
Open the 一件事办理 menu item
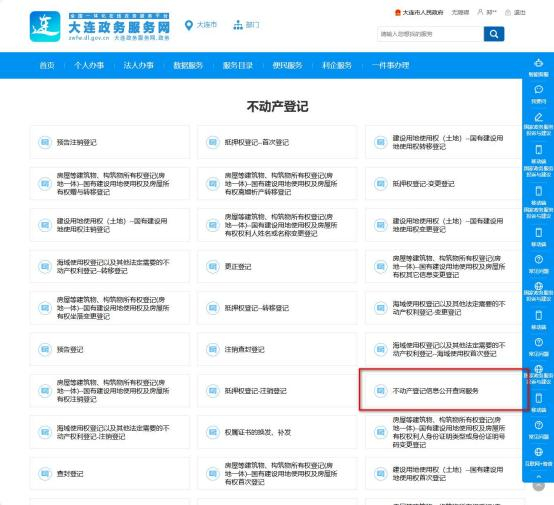pos(390,65)
